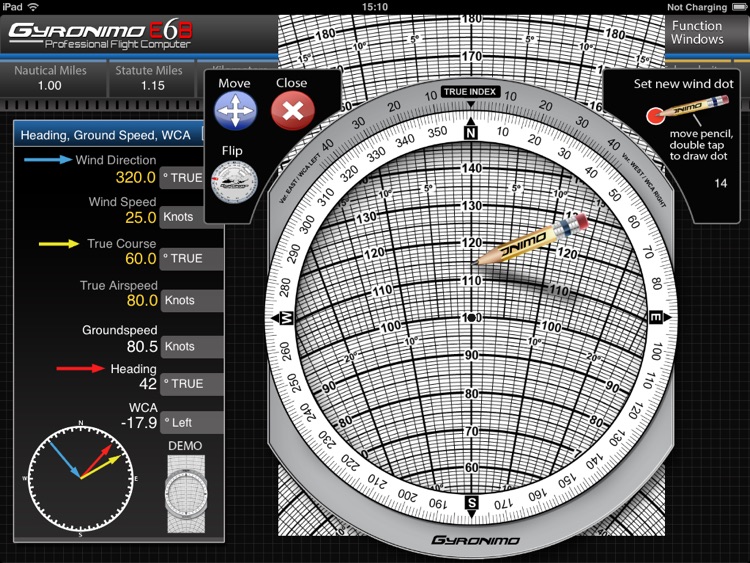750x563 pixels.
Task: Tap the 15:10 clock in the status bar
Action: tap(375, 7)
